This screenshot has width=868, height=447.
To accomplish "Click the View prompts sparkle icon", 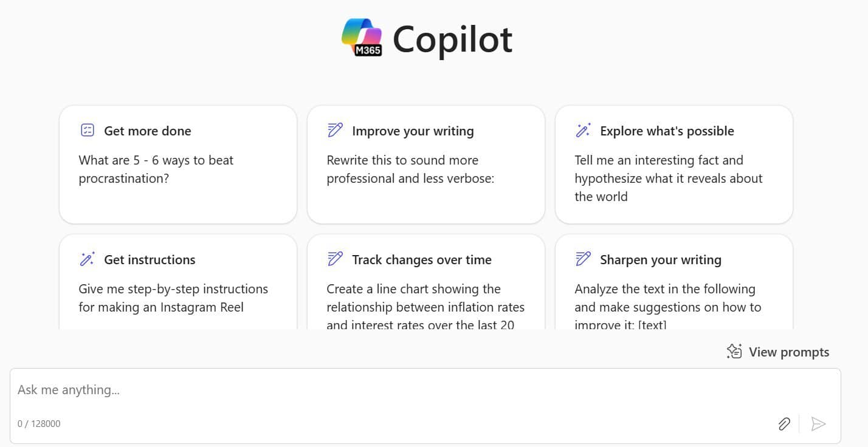I will (734, 351).
